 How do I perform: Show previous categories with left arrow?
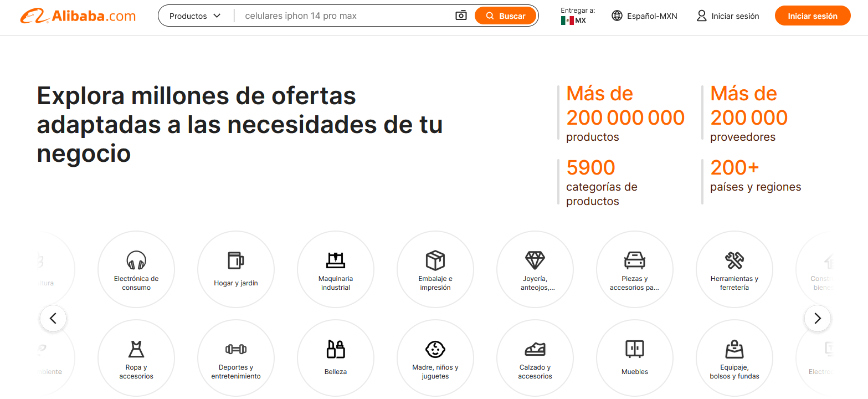tap(53, 319)
